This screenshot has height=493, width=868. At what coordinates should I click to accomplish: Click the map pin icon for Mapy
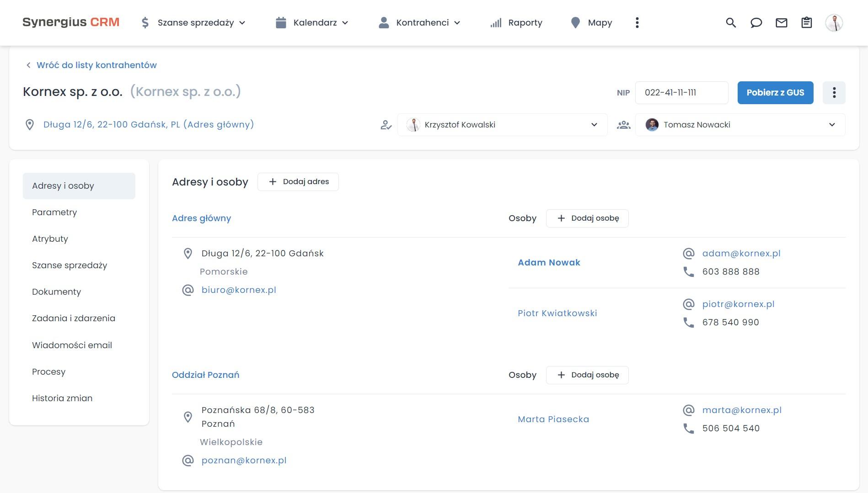[575, 23]
